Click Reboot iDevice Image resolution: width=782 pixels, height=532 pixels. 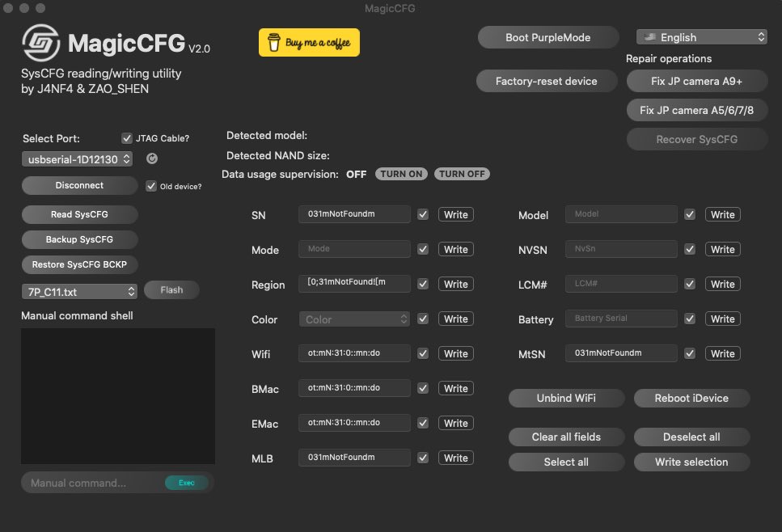click(x=691, y=398)
